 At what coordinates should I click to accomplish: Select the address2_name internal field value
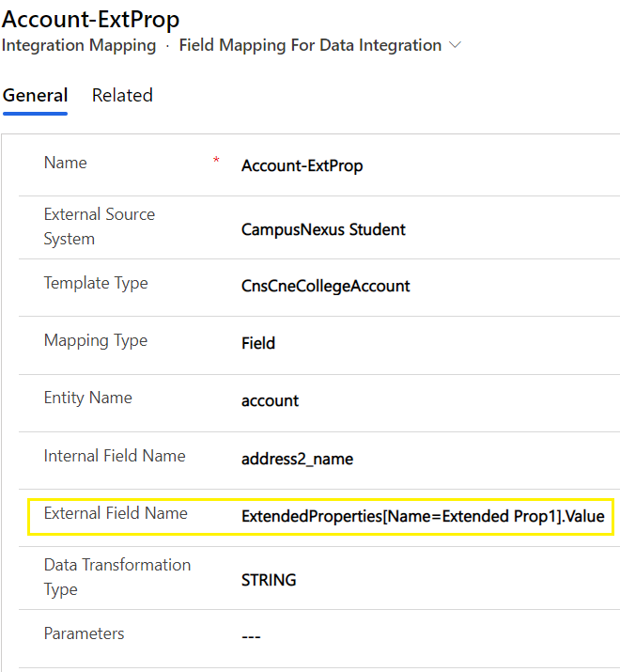[297, 459]
